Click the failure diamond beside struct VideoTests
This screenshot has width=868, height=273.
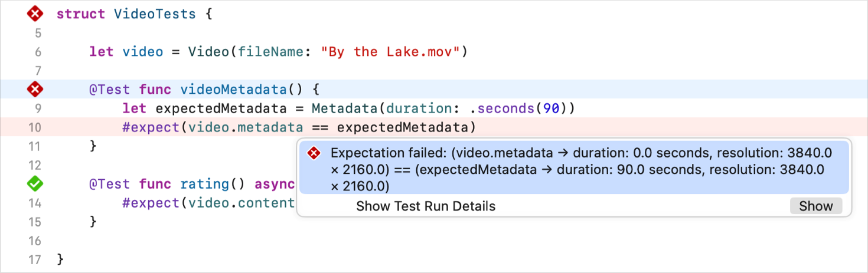[36, 14]
